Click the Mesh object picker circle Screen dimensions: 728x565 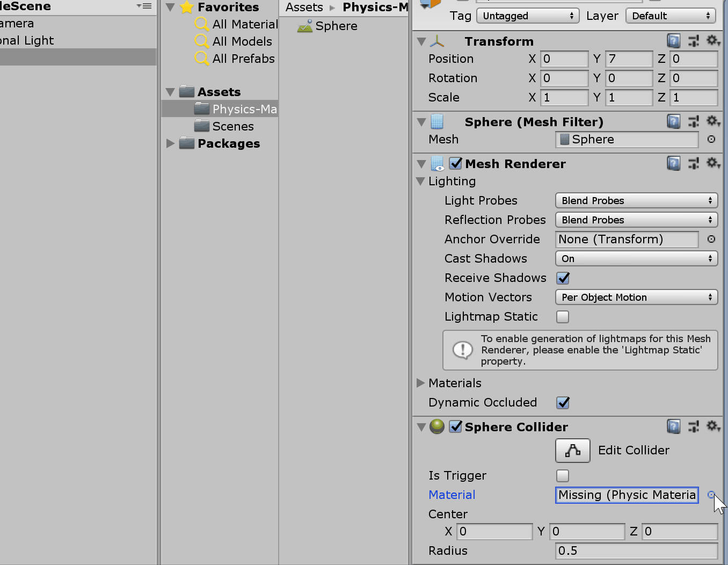click(x=711, y=140)
